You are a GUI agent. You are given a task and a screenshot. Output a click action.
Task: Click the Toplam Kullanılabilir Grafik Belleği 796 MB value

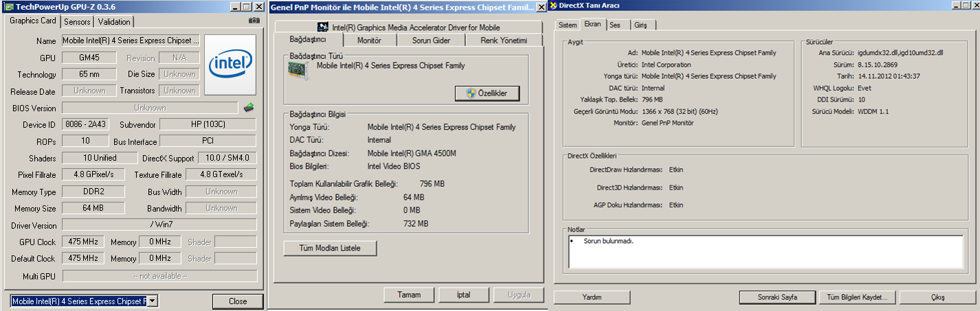[432, 184]
